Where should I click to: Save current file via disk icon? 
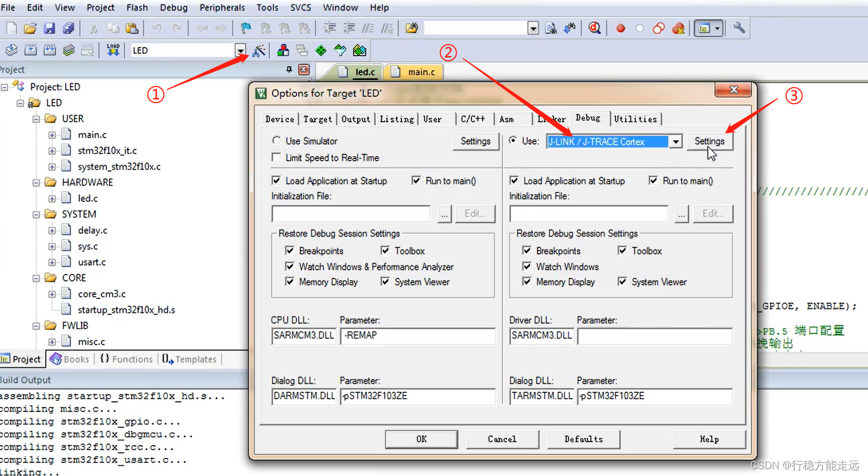pyautogui.click(x=49, y=28)
